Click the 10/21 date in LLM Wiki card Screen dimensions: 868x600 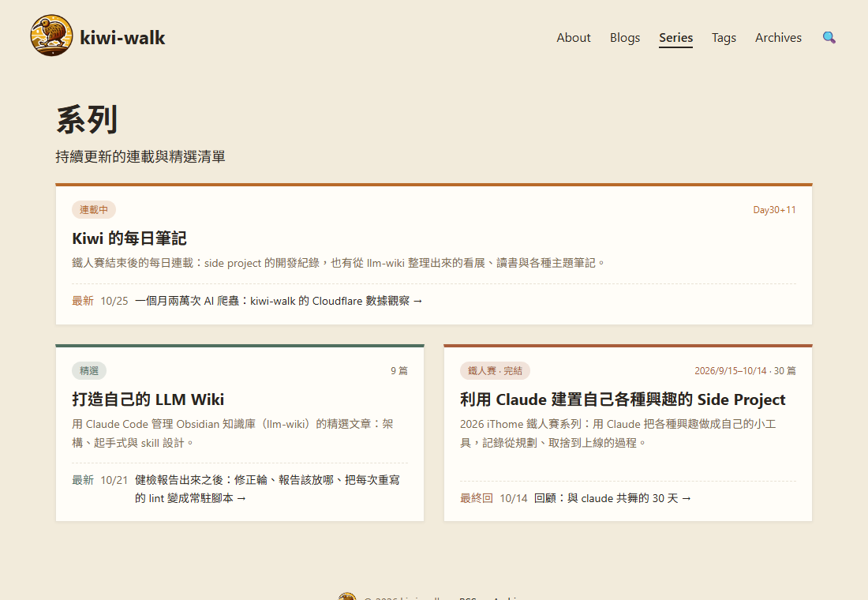(114, 480)
